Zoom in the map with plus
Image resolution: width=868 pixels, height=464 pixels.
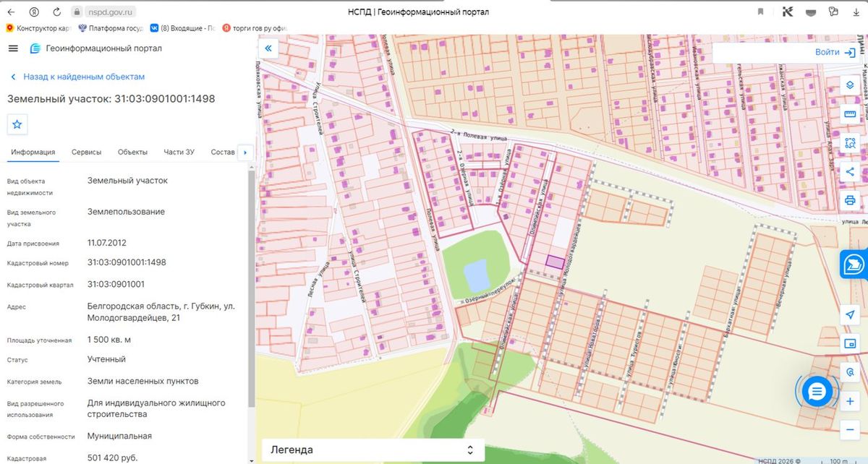(x=850, y=401)
